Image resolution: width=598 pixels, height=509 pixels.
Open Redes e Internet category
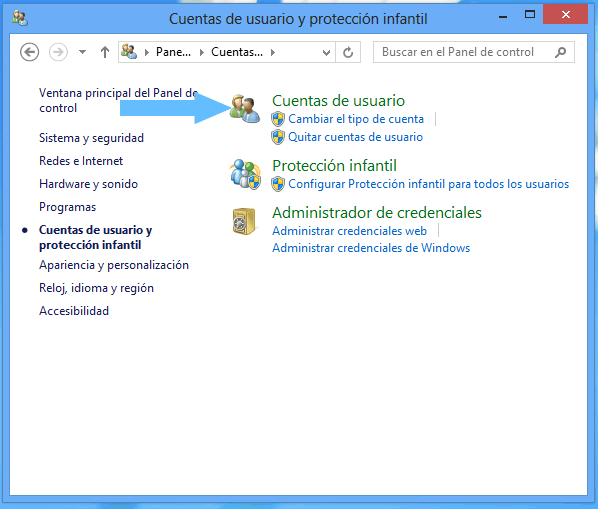click(x=81, y=161)
